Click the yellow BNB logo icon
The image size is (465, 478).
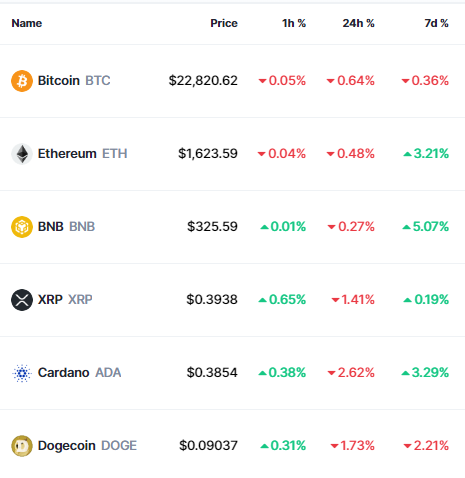22,227
